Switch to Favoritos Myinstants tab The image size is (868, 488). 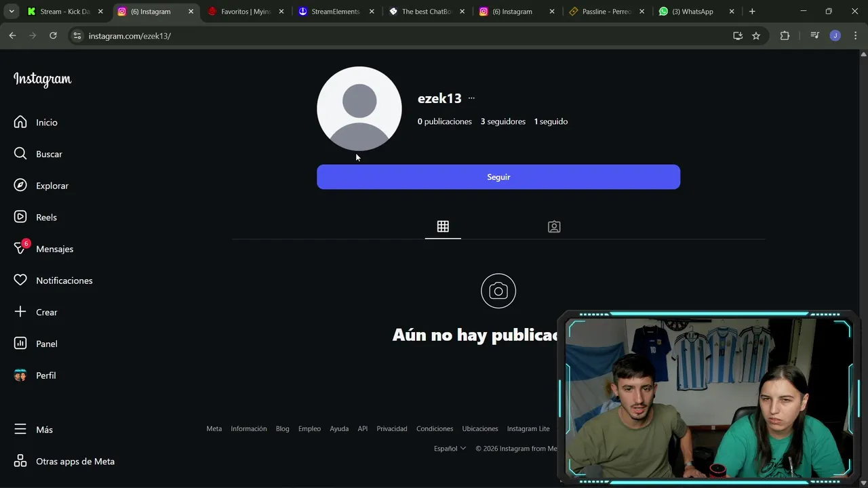(245, 12)
